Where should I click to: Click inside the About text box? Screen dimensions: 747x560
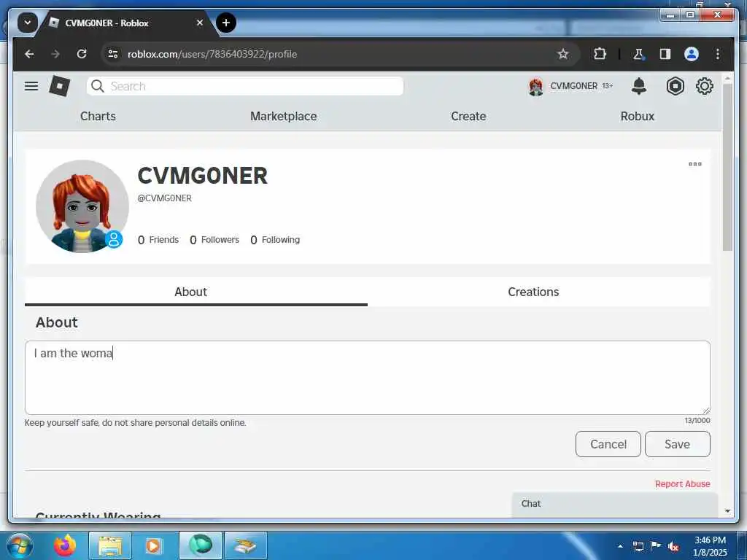pyautogui.click(x=368, y=378)
